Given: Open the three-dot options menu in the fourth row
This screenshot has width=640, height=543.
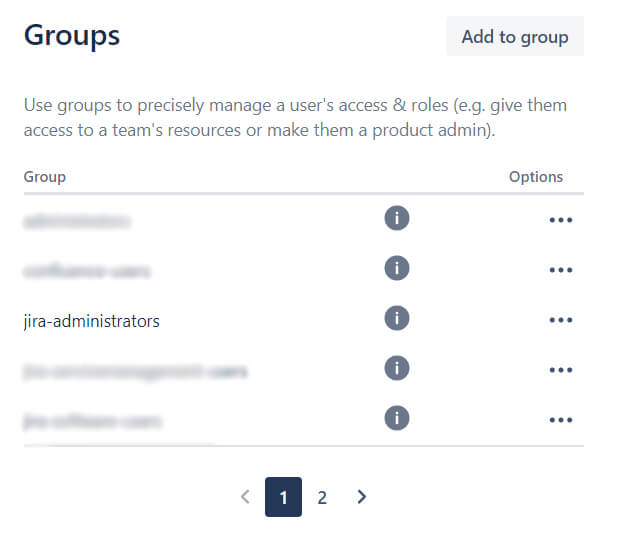Looking at the screenshot, I should (x=561, y=370).
